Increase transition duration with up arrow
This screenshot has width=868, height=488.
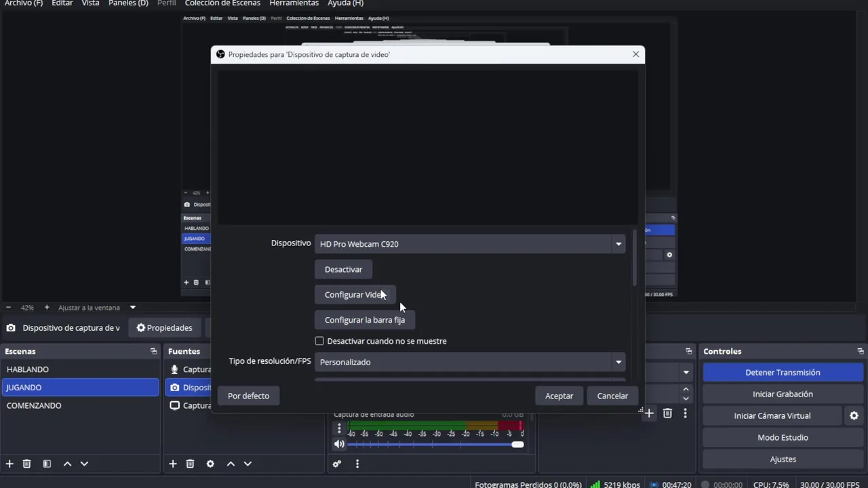click(686, 389)
